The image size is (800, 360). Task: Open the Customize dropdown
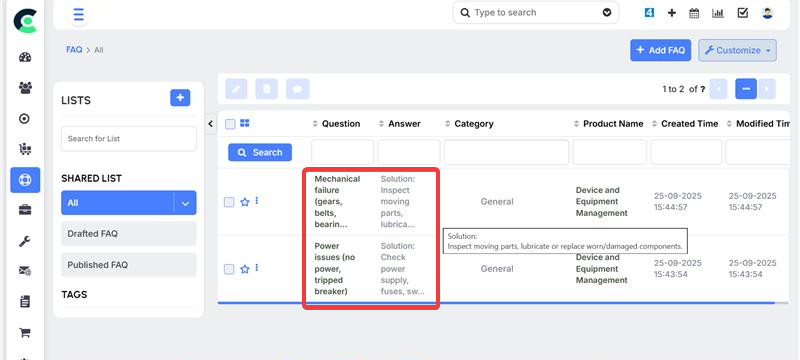coord(738,50)
